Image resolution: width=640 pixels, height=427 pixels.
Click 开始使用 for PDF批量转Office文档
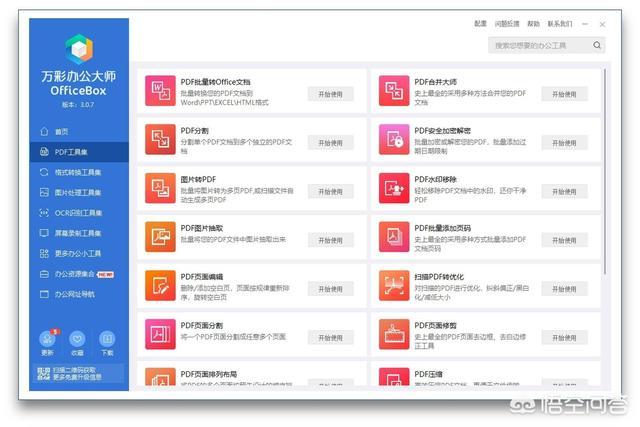(331, 94)
